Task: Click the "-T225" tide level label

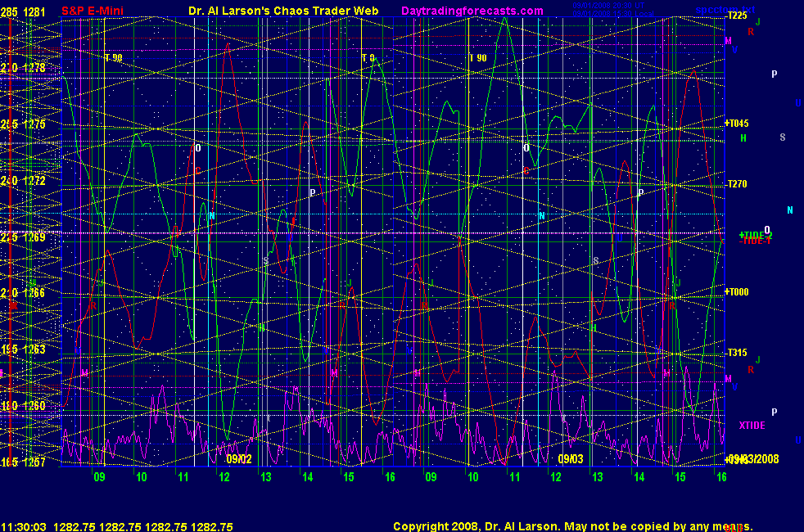Action: (x=736, y=16)
